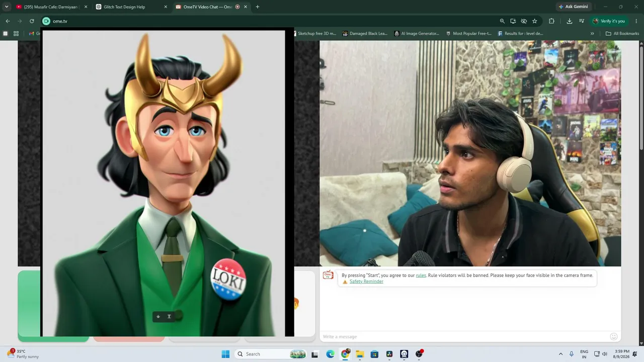Image resolution: width=644 pixels, height=362 pixels.
Task: Go back to the previous page
Action: (x=8, y=21)
